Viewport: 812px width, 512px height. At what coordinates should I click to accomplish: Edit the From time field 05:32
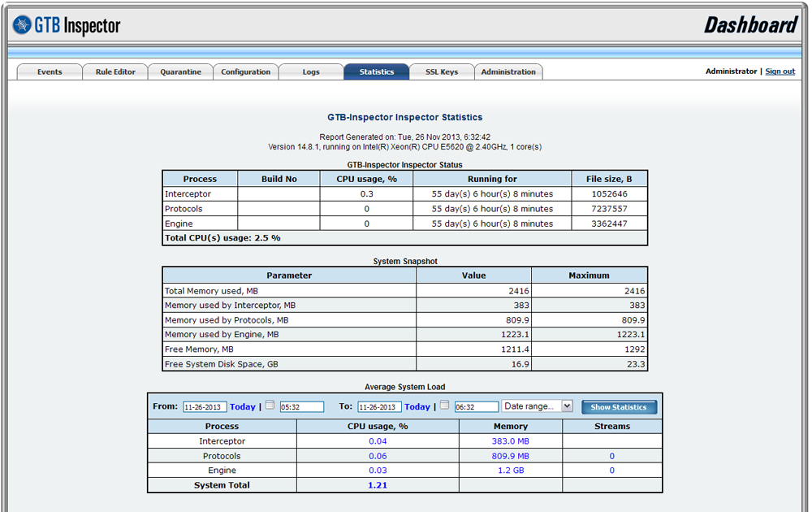click(302, 407)
